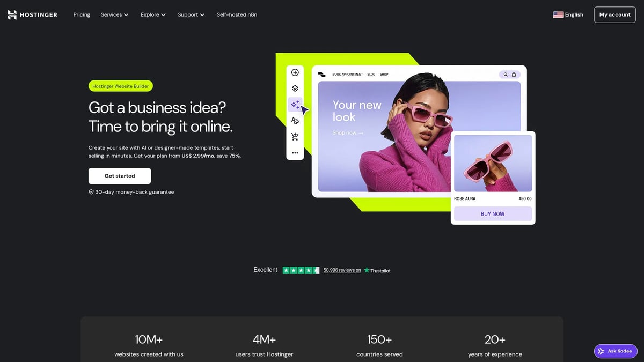The width and height of the screenshot is (644, 362).
Task: Click the typography styling icon in the sidebar
Action: point(295,120)
